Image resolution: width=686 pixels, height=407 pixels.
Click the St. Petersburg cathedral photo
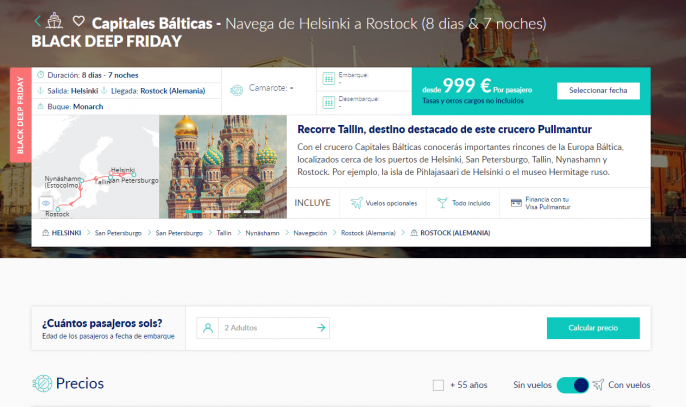tap(223, 167)
